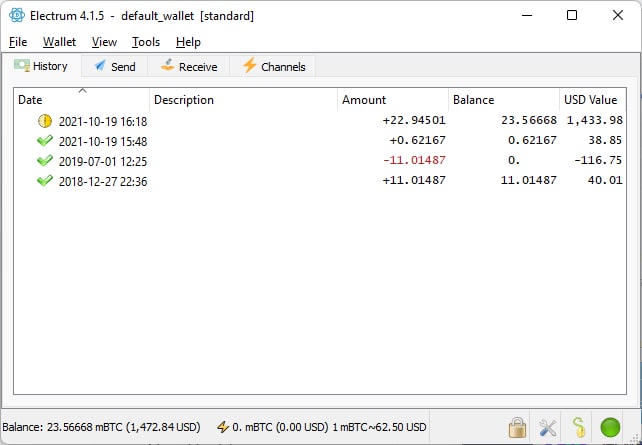This screenshot has width=642, height=445.
Task: Click the Balance: 23.56668 mBTC status text
Action: pos(101,427)
